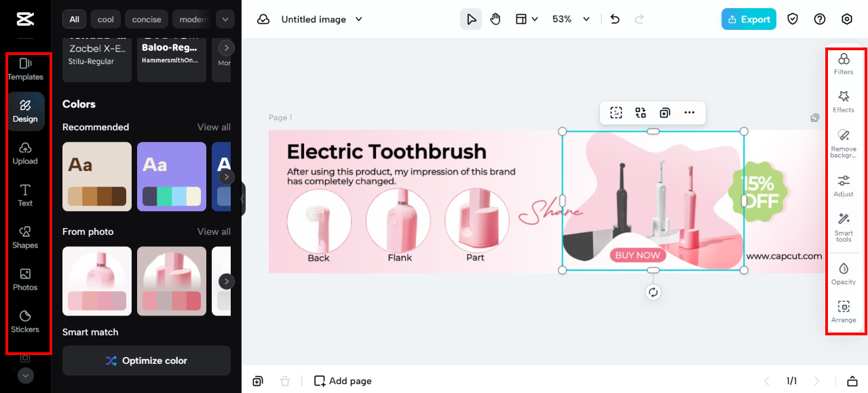The width and height of the screenshot is (868, 393).
Task: Choose the Baloo-Reg font pairing
Action: point(172,60)
